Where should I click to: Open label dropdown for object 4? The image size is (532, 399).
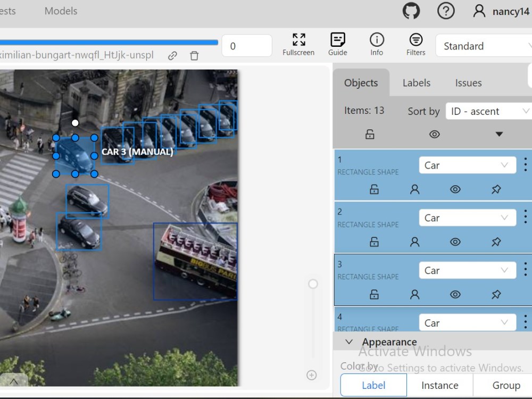point(468,323)
